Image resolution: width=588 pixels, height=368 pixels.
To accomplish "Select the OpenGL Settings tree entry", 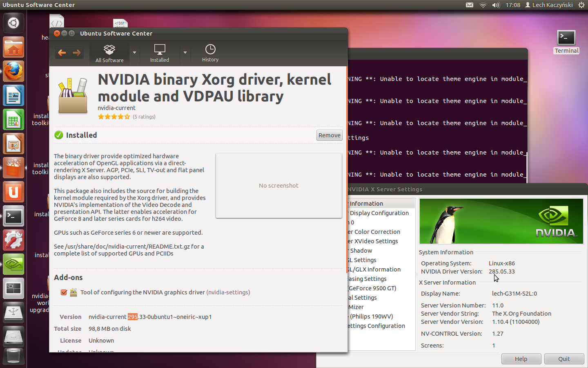I will pyautogui.click(x=362, y=260).
